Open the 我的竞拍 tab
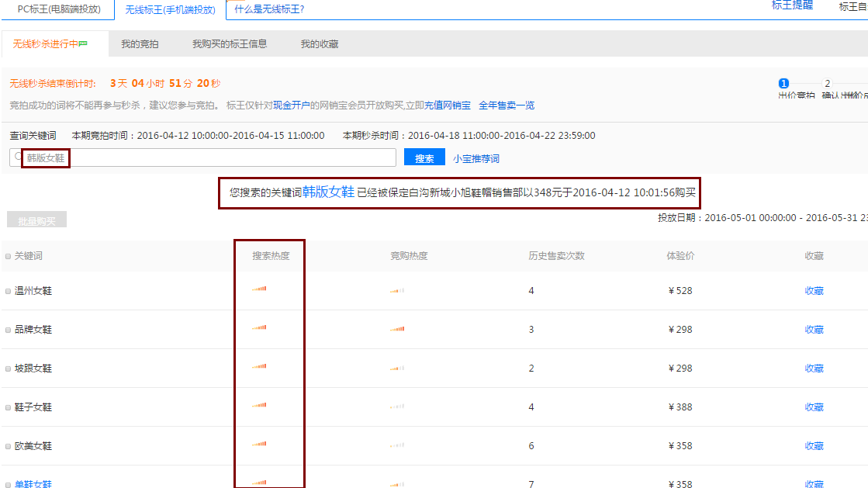Viewport: 868px width, 488px height. [x=140, y=44]
